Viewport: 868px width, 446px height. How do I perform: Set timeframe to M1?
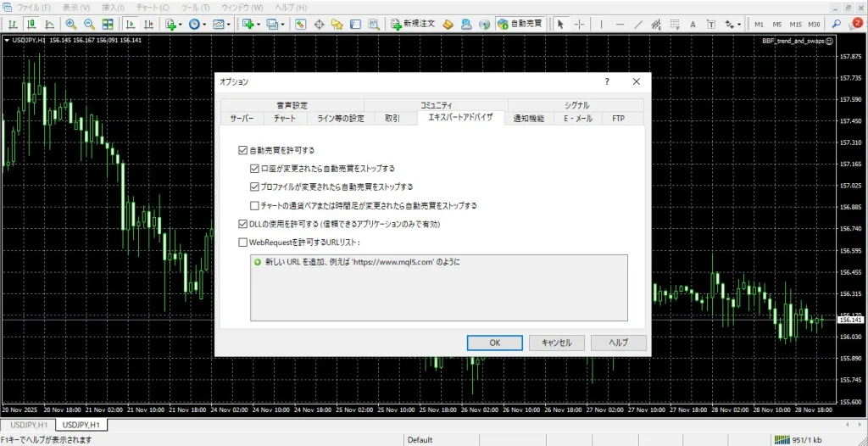[759, 25]
